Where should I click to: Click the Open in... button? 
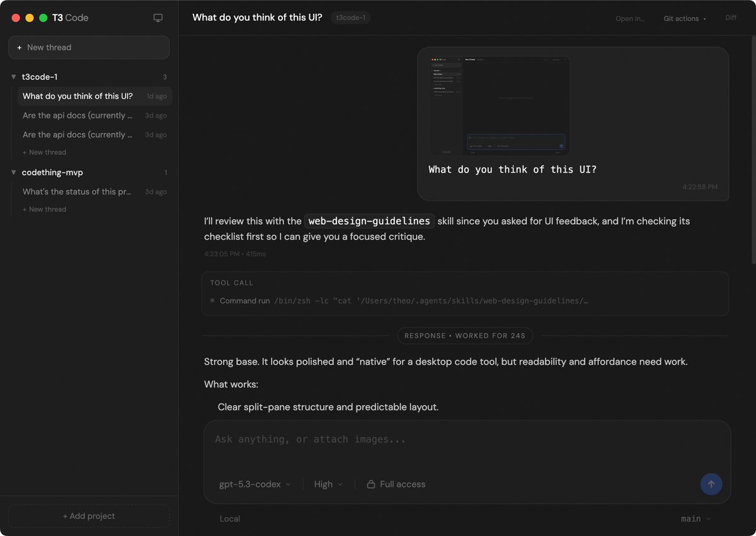(630, 18)
